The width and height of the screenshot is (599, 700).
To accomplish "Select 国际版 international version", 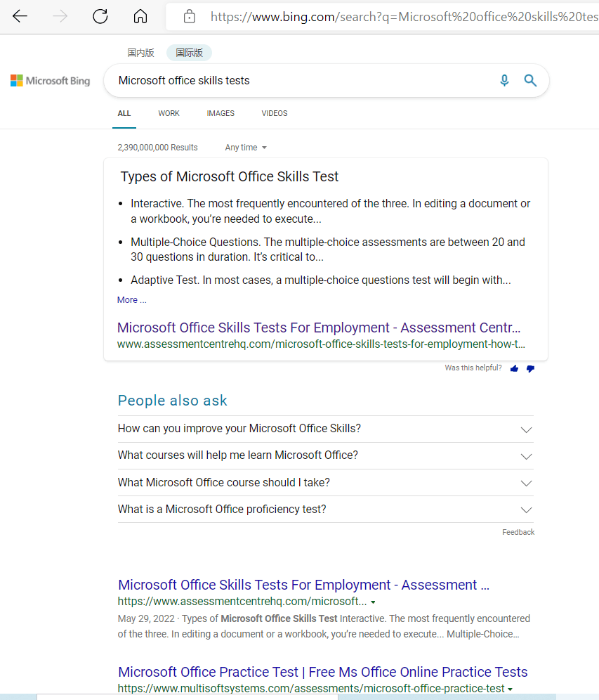I will click(x=189, y=53).
